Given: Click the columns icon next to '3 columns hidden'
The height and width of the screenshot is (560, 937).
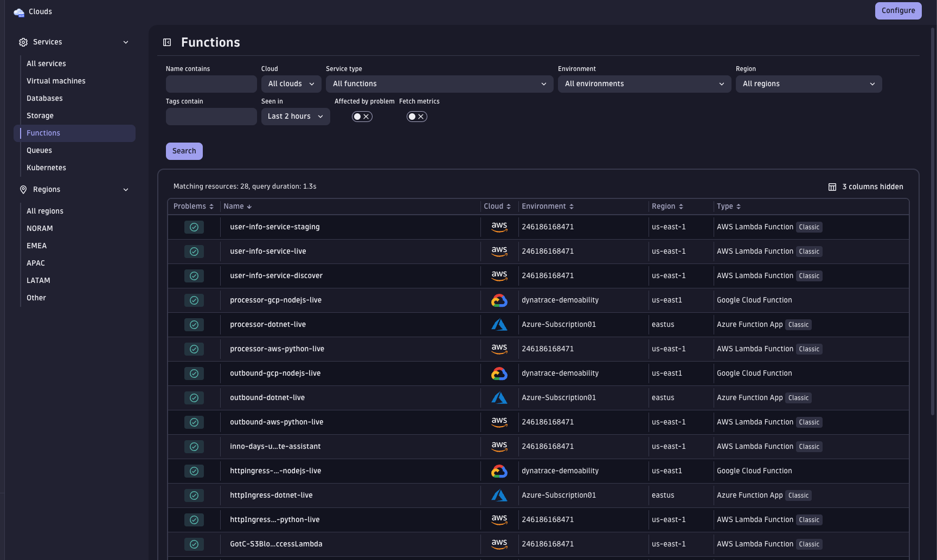Looking at the screenshot, I should point(832,186).
